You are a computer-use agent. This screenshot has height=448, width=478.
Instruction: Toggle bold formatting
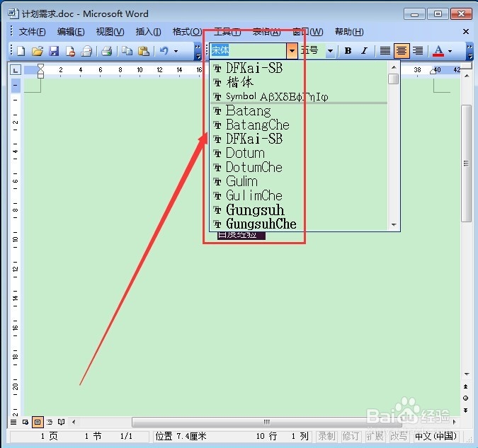click(348, 50)
